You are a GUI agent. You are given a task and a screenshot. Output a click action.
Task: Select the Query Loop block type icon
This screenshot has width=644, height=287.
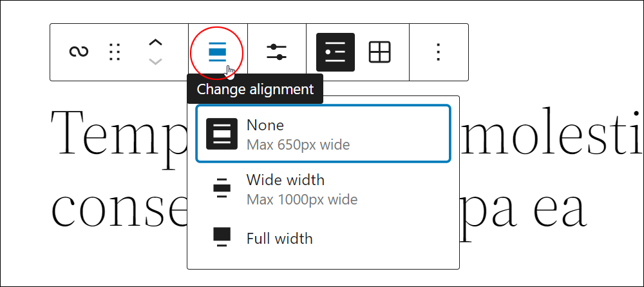tap(79, 52)
